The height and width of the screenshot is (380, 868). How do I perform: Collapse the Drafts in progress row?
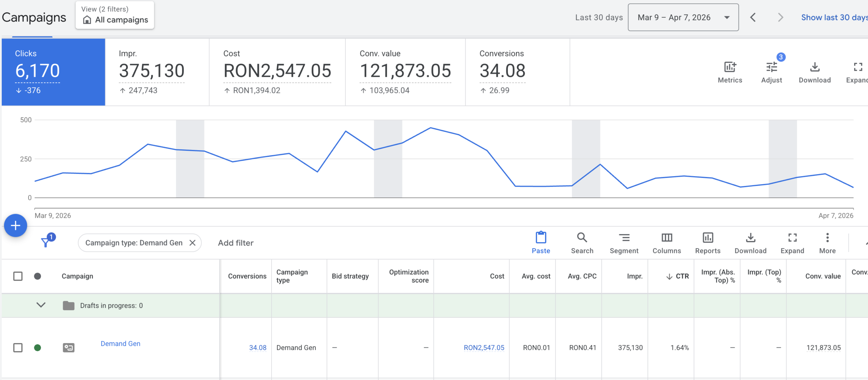click(x=41, y=305)
